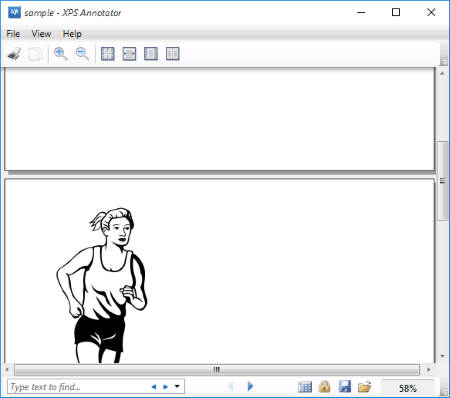Expand the search options dropdown arrow
450x398 pixels.
click(x=177, y=387)
